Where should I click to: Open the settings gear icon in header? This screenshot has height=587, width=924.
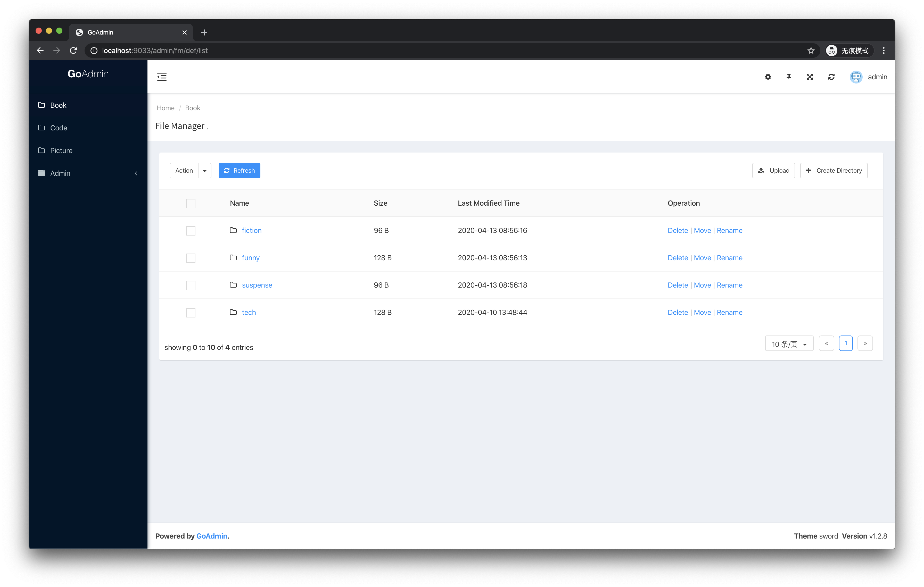(768, 77)
